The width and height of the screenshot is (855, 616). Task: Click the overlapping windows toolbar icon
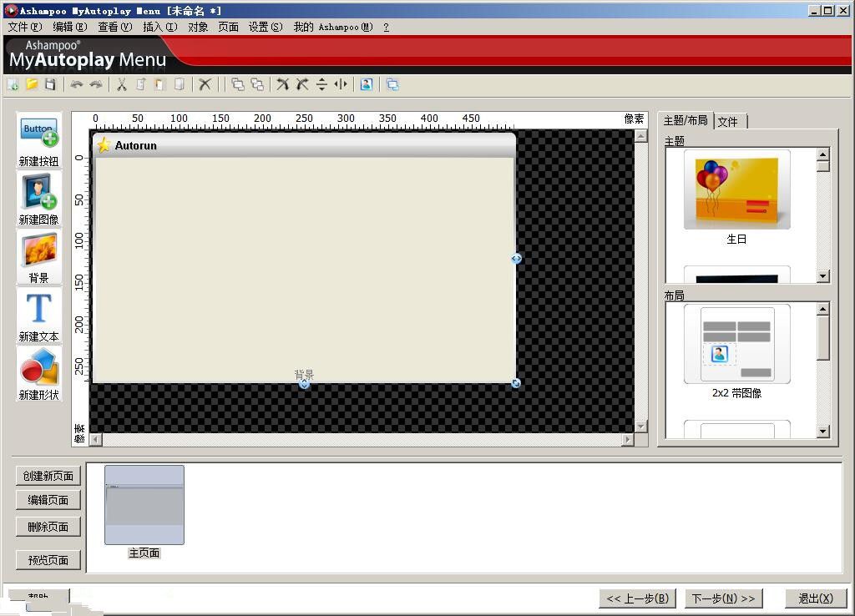[392, 84]
